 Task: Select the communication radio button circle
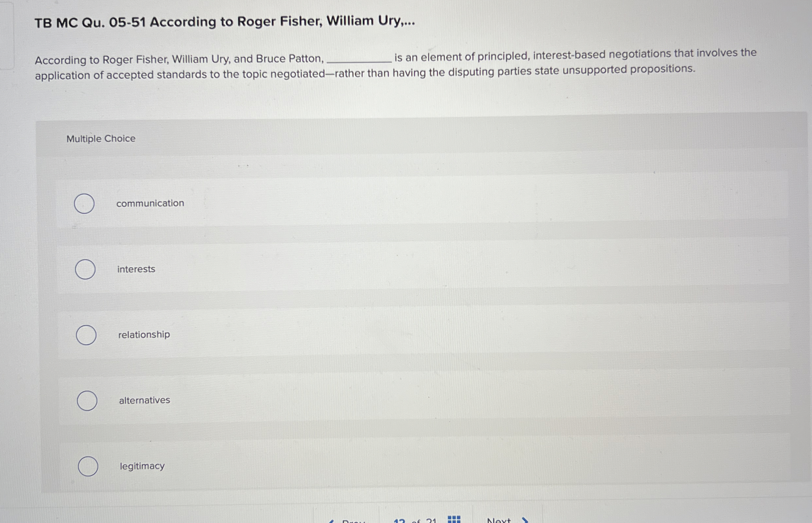[84, 203]
